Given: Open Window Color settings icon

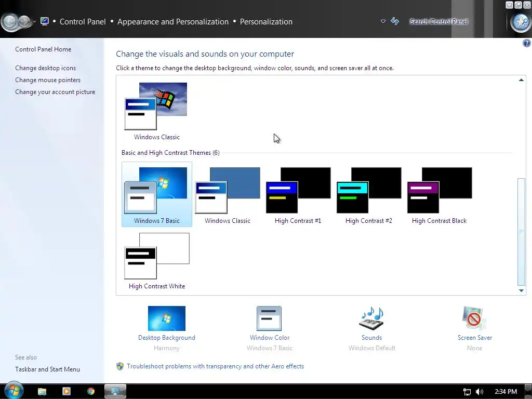Looking at the screenshot, I should (x=269, y=318).
